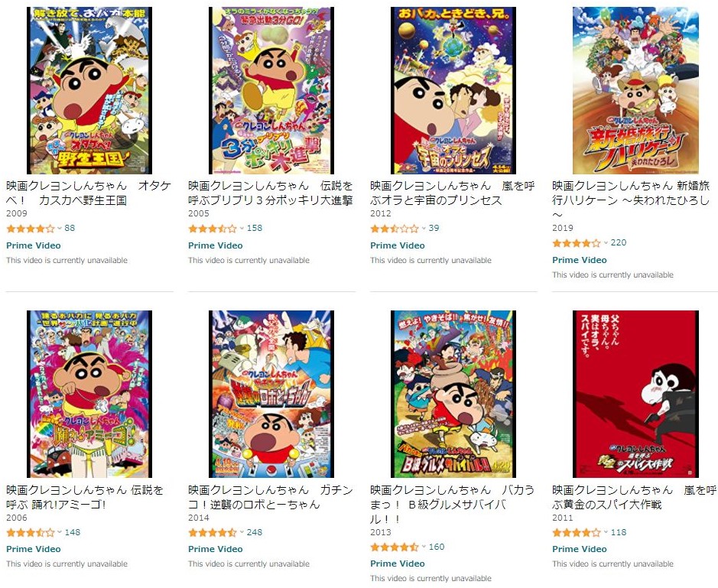Open star rating for the 2011 movie
Screen dimensions: 718x588
tap(577, 532)
